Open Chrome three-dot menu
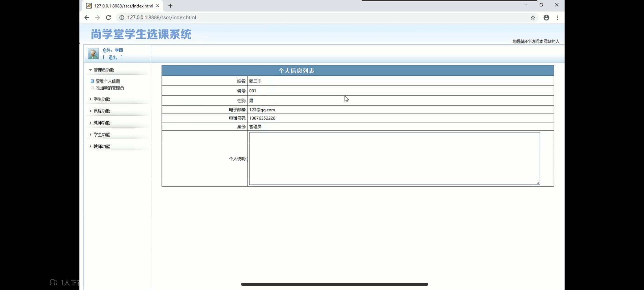 point(557,18)
